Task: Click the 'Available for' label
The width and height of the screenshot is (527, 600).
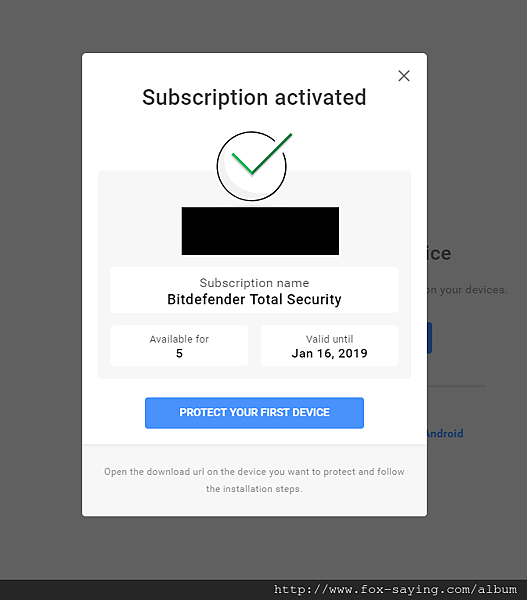Action: click(179, 339)
